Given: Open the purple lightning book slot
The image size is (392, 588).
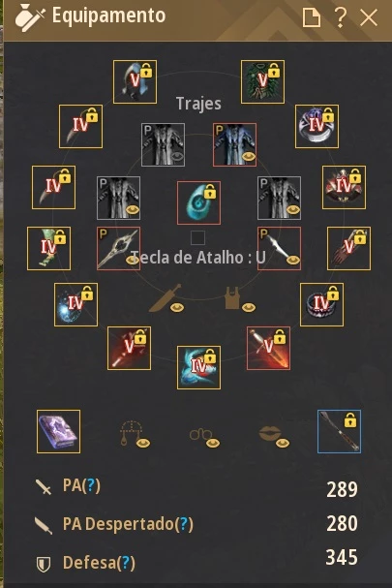Looking at the screenshot, I should point(58,431).
